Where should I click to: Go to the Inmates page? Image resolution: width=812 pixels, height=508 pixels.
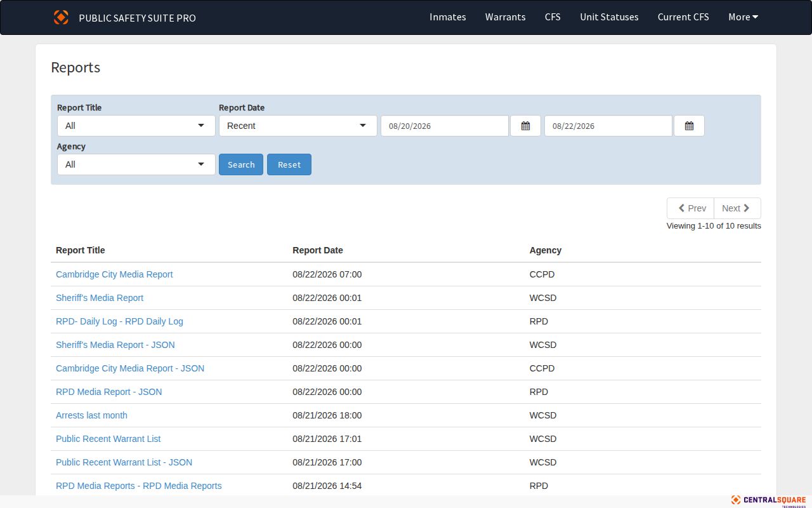click(x=448, y=17)
